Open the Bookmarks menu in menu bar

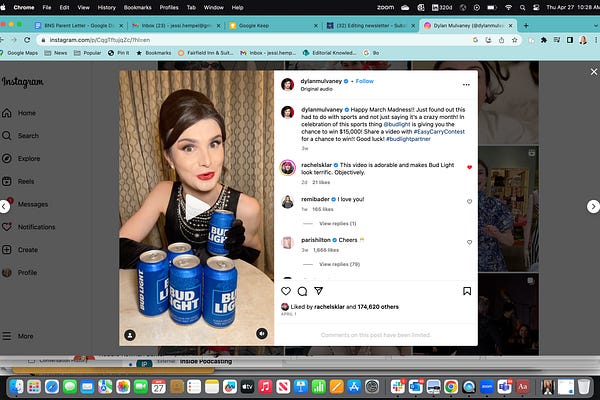pyautogui.click(x=137, y=7)
